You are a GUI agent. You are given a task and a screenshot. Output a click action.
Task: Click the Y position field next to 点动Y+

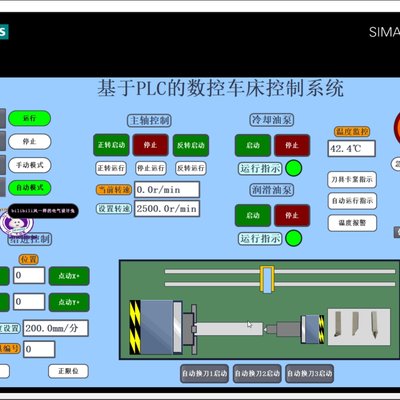29,302
